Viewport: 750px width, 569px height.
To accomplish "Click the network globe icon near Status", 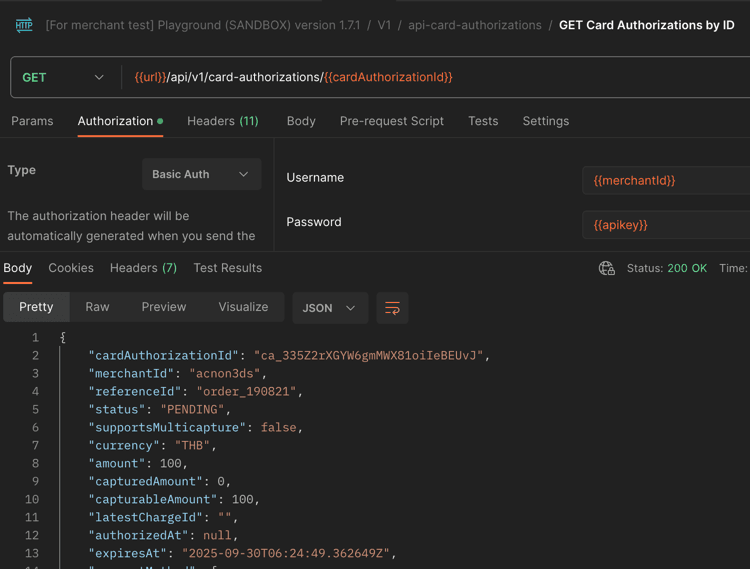I will tap(606, 268).
